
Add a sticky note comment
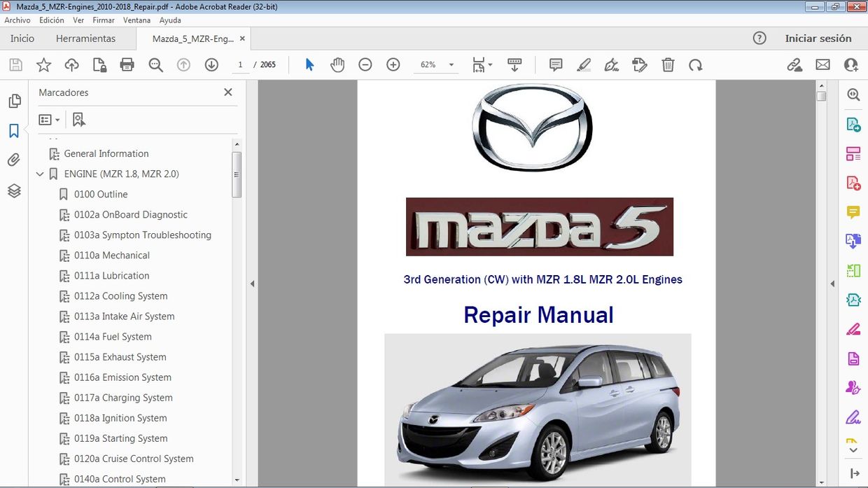pos(555,64)
